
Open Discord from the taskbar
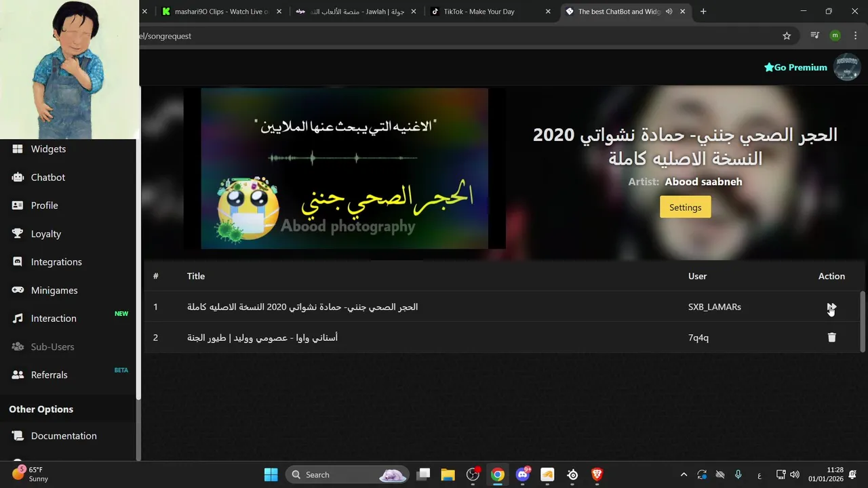[x=523, y=474]
